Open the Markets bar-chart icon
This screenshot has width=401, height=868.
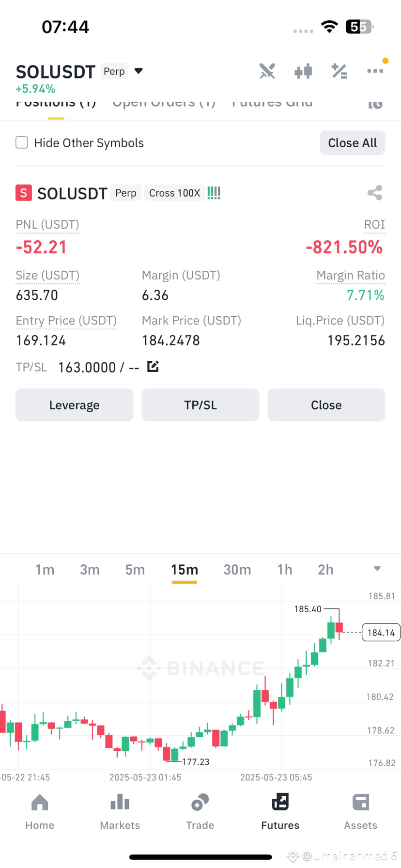tap(120, 802)
